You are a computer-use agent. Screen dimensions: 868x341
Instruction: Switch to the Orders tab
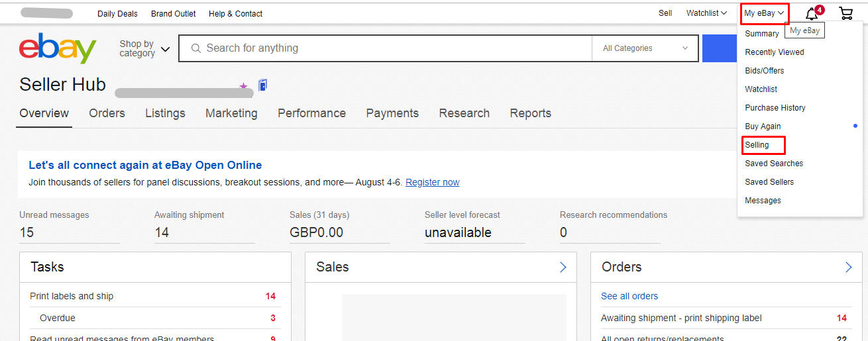pos(107,113)
